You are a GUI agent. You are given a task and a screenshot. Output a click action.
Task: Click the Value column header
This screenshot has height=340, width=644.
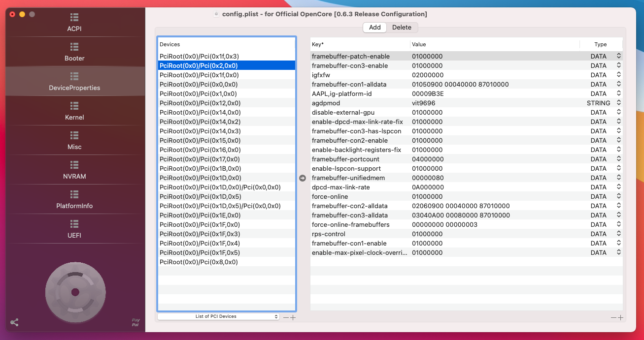pos(419,44)
